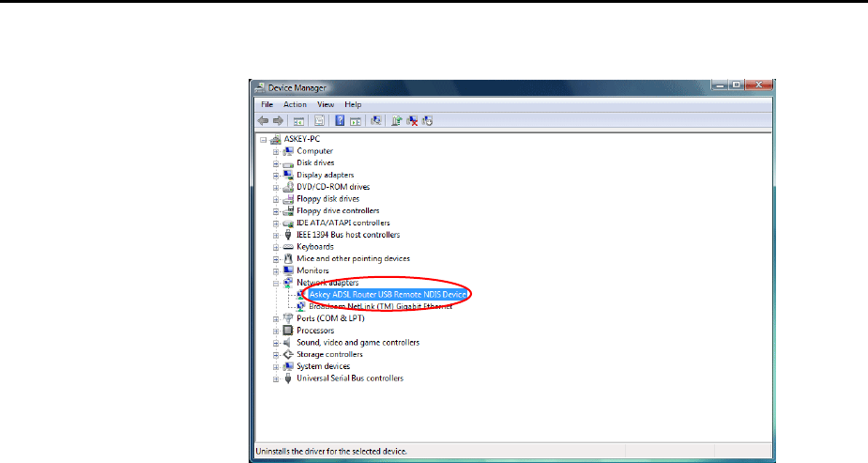Image resolution: width=868 pixels, height=463 pixels.
Task: Minimize the Device Manager window
Action: click(x=720, y=85)
